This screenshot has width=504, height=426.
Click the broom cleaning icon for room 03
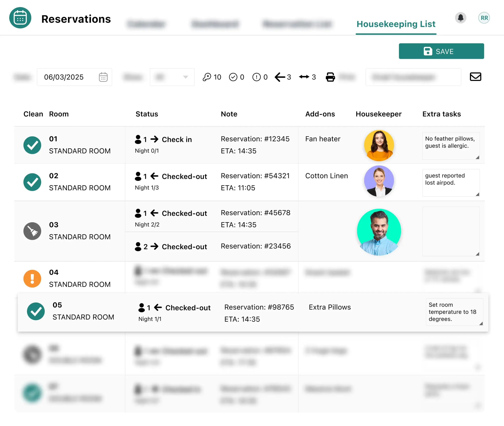coord(32,231)
